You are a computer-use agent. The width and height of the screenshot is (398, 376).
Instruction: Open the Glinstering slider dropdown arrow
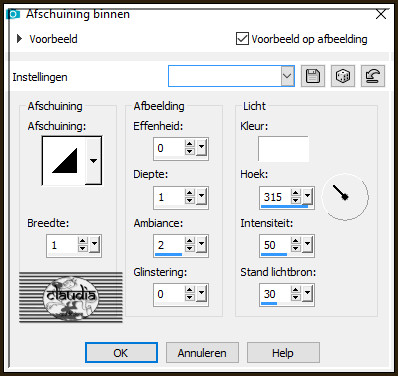(x=201, y=294)
